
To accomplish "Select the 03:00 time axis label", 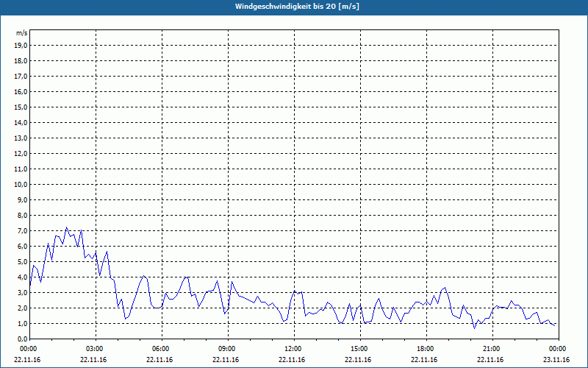I will 96,349.
